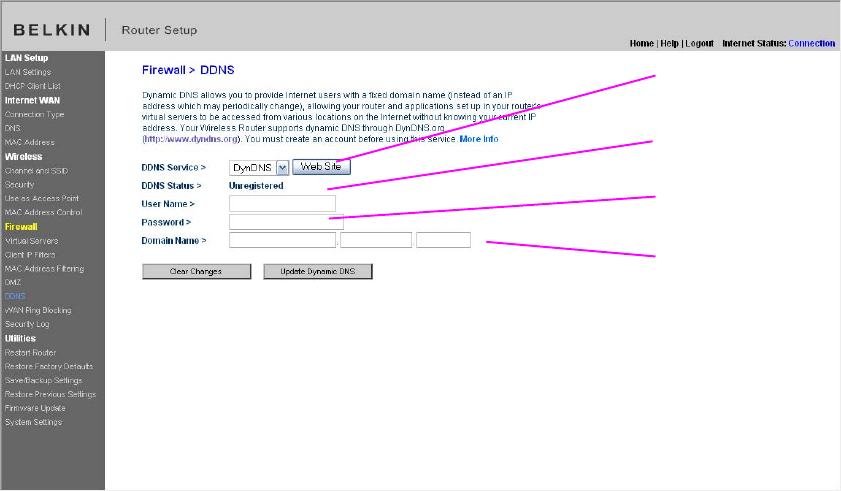The width and height of the screenshot is (841, 491).
Task: Open LAN Settings in sidebar
Action: coord(28,72)
